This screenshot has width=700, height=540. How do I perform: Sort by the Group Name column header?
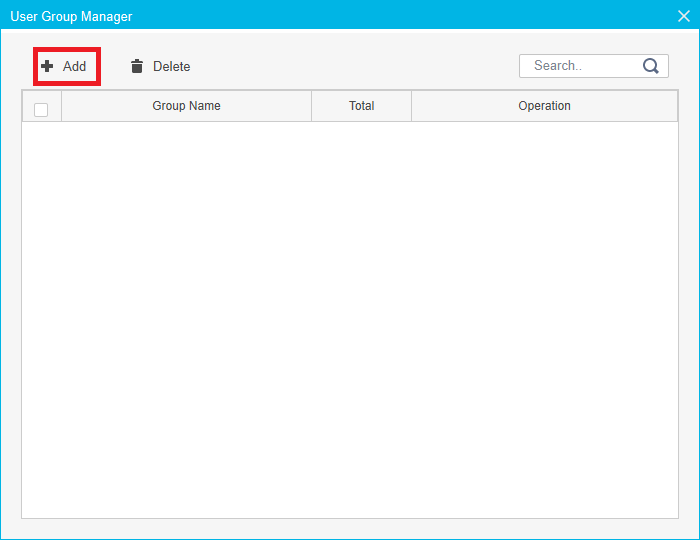tap(186, 106)
